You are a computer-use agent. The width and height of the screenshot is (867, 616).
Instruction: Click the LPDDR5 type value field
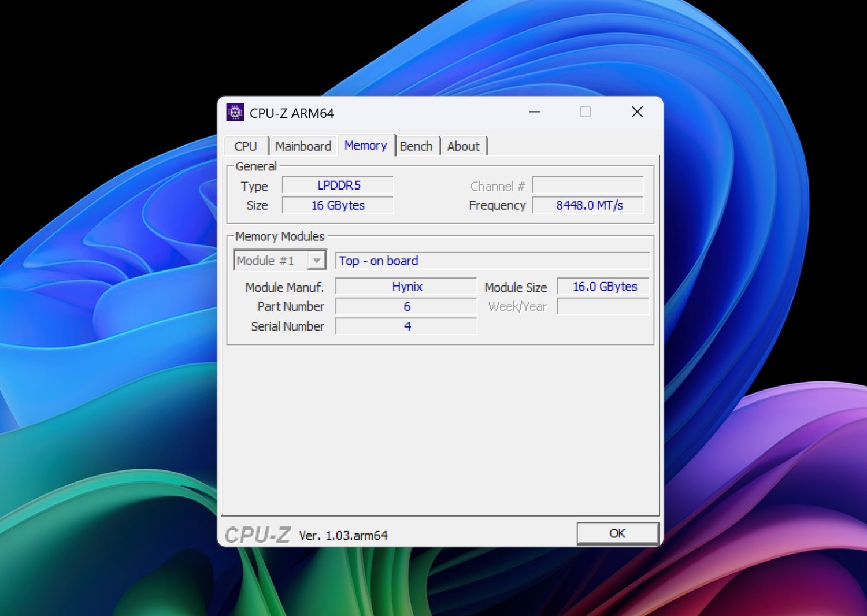(338, 185)
